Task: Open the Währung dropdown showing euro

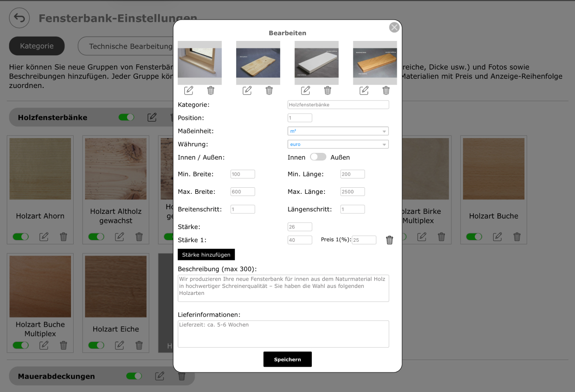Action: [x=338, y=144]
